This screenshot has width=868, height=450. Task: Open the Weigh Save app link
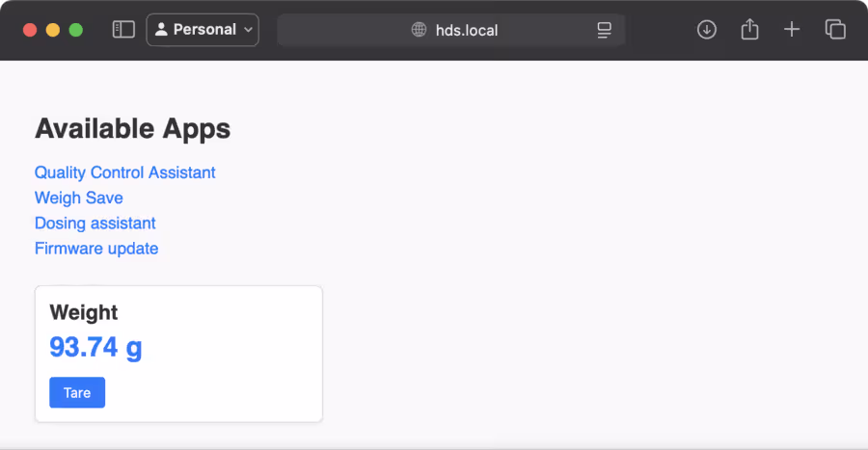(x=79, y=198)
